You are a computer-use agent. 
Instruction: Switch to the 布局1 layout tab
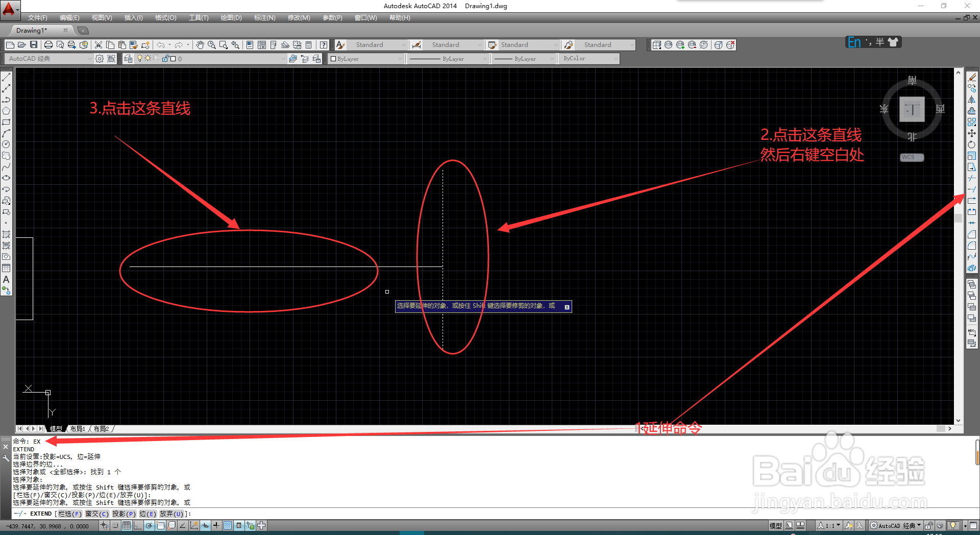tap(78, 429)
